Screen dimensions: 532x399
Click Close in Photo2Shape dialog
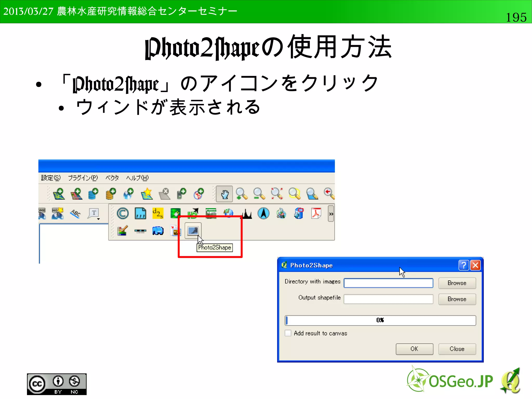pyautogui.click(x=457, y=349)
